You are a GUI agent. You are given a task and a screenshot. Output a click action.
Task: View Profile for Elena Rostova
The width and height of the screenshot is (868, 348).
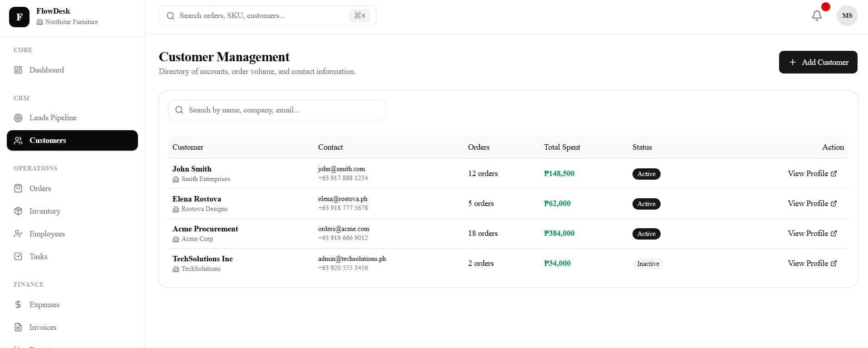pos(812,203)
